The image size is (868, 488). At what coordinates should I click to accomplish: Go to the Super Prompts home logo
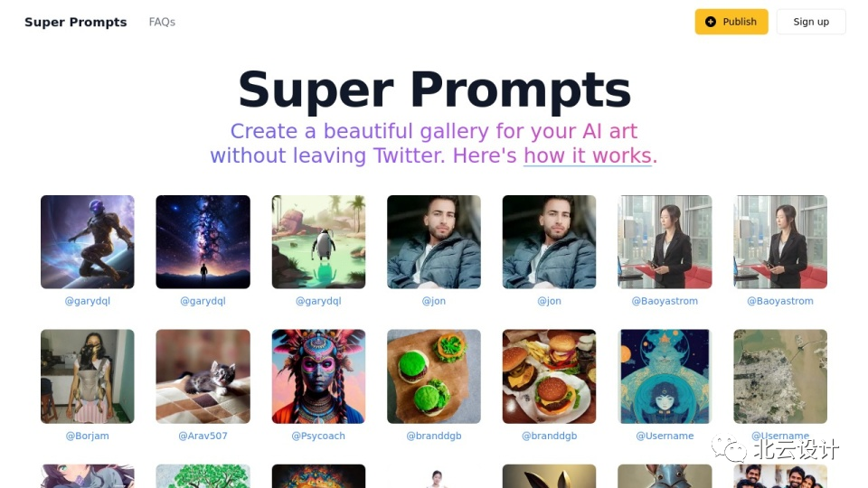[76, 22]
